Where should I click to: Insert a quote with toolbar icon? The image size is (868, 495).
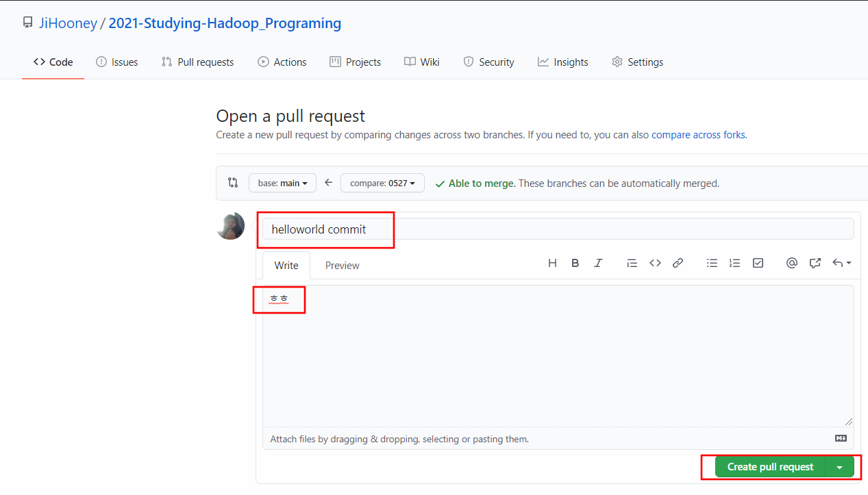click(x=632, y=263)
